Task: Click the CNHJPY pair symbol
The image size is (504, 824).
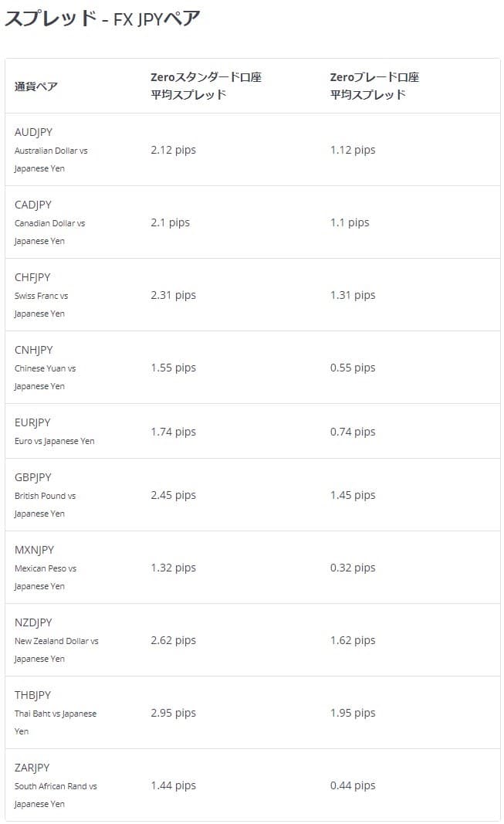Action: pyautogui.click(x=34, y=350)
